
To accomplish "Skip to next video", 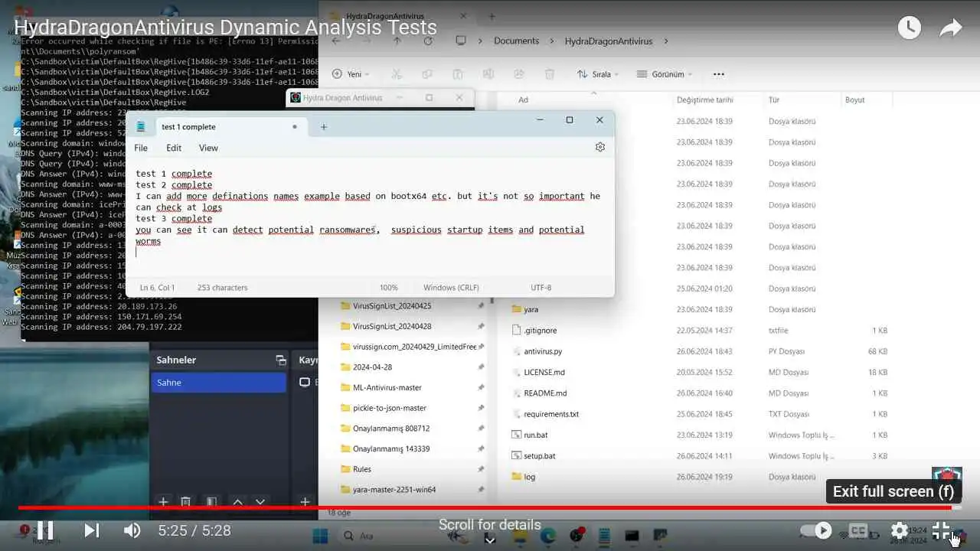I will pos(91,530).
